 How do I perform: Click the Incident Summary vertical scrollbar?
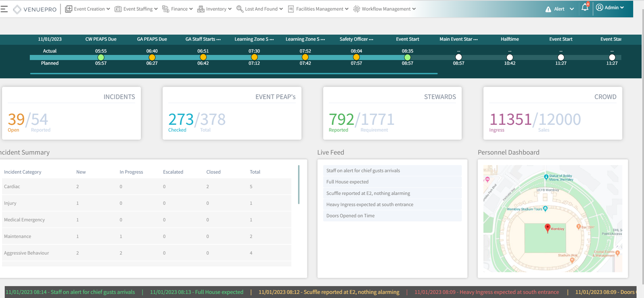299,184
